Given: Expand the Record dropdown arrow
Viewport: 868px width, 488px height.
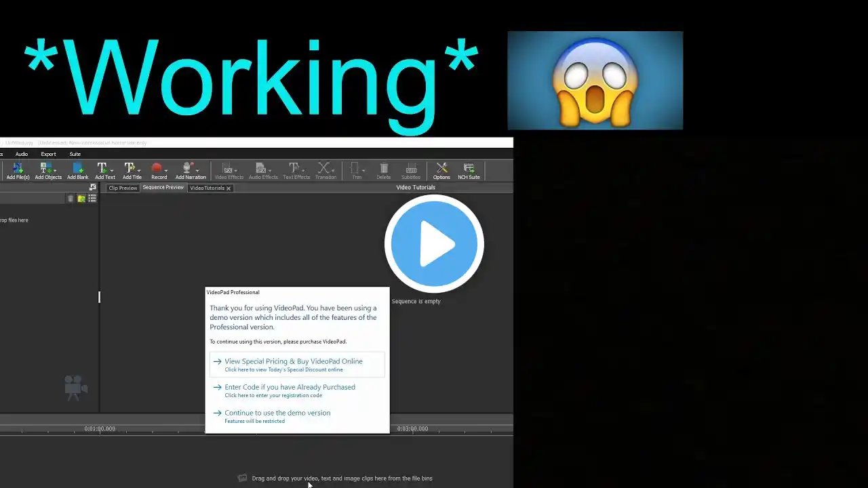Looking at the screenshot, I should tap(166, 170).
